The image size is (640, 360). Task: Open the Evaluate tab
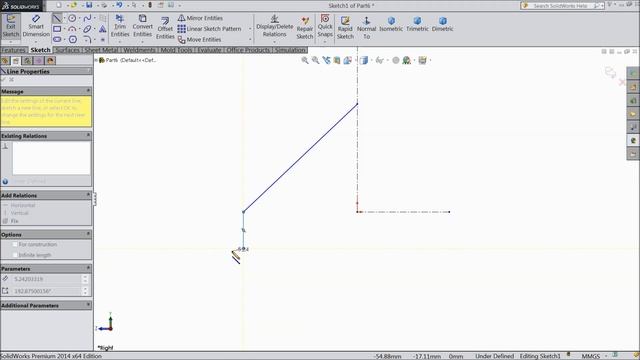click(209, 50)
